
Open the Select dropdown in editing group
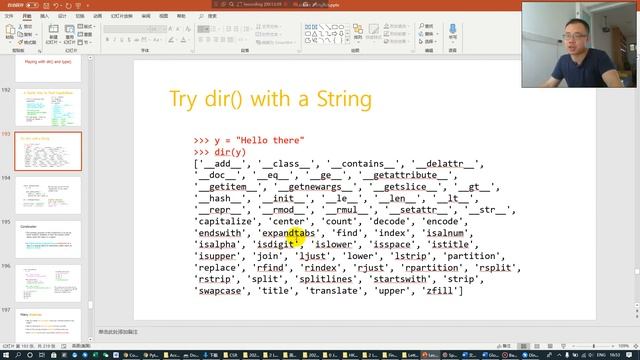coord(428,42)
